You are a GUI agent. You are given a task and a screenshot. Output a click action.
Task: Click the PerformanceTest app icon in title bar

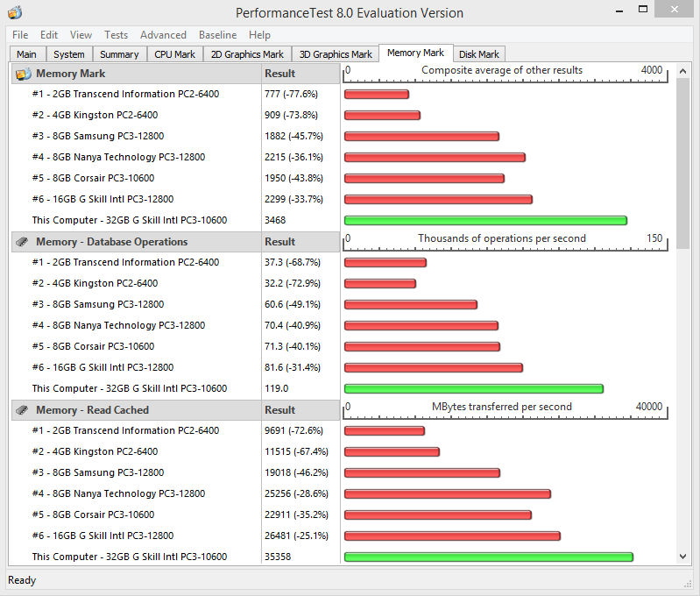tap(14, 12)
